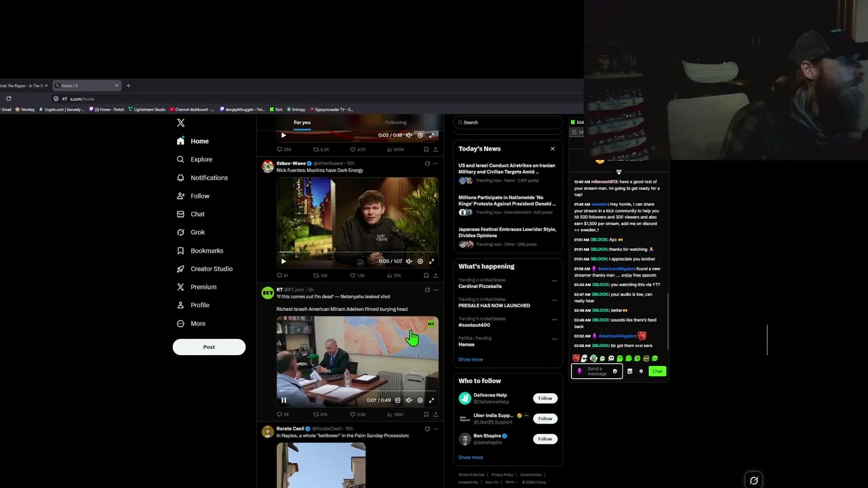Open more options on Ether-Wave post
Image resolution: width=868 pixels, height=488 pixels.
point(436,163)
